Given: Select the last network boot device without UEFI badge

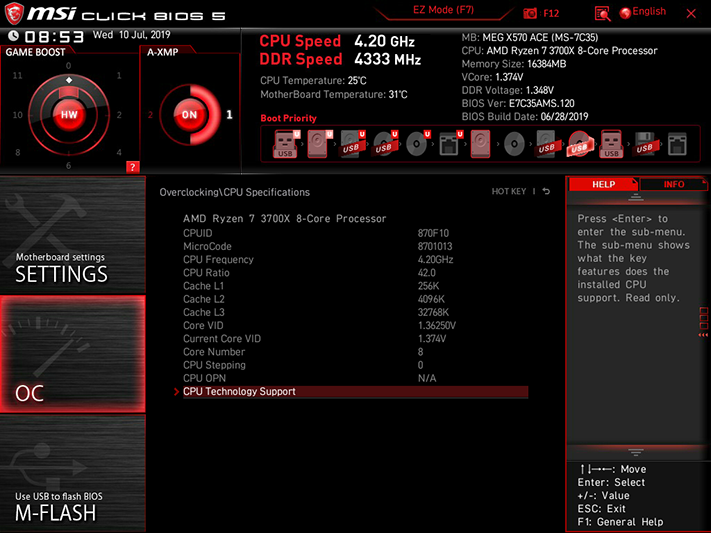Looking at the screenshot, I should pyautogui.click(x=677, y=144).
